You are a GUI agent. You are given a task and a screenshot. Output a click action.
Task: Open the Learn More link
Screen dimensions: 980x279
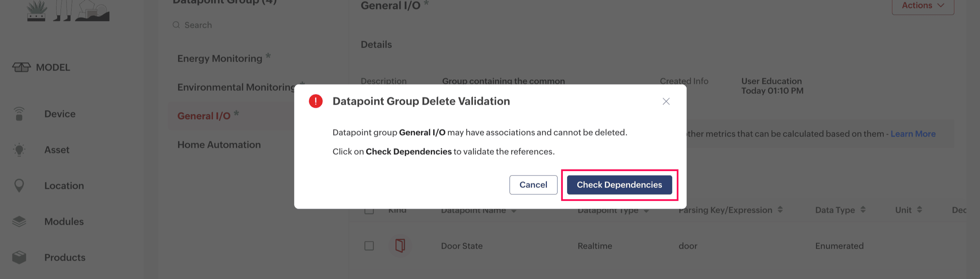(x=913, y=134)
